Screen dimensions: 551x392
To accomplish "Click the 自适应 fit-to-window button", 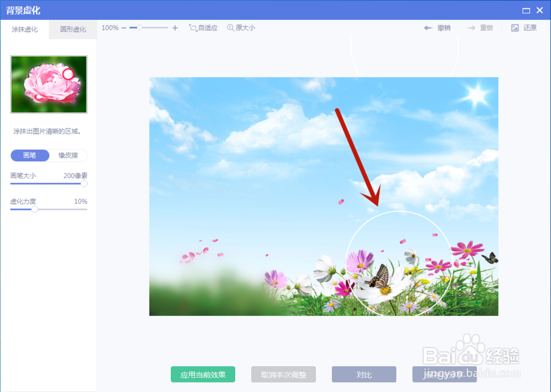I will tap(203, 28).
